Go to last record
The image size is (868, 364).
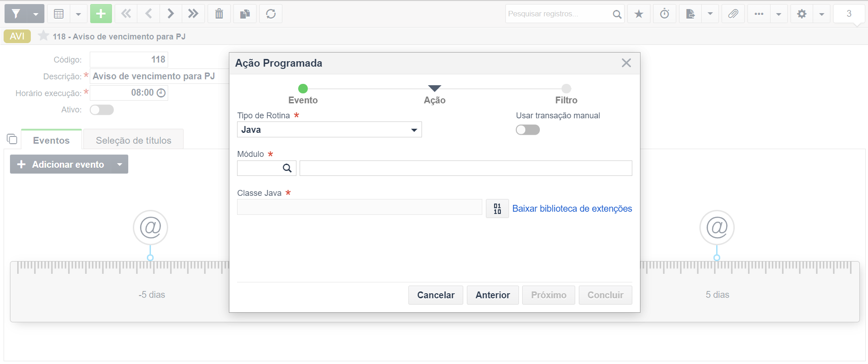coord(193,14)
